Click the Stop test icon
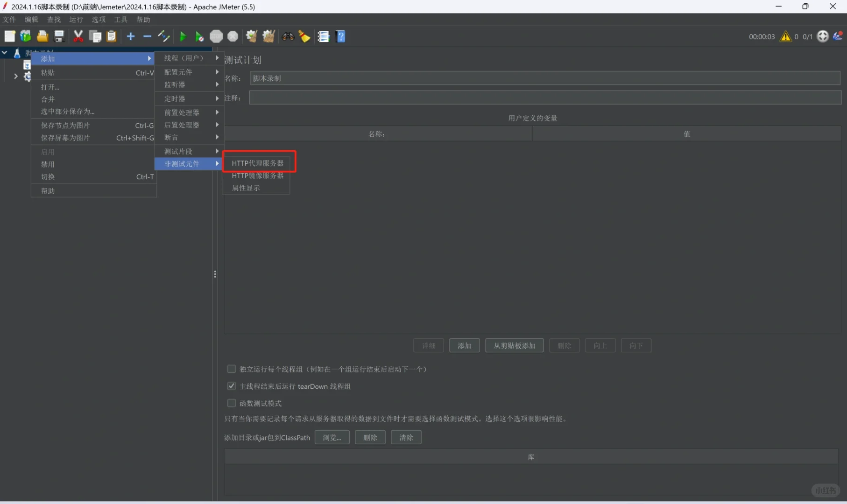The image size is (847, 504). [216, 36]
